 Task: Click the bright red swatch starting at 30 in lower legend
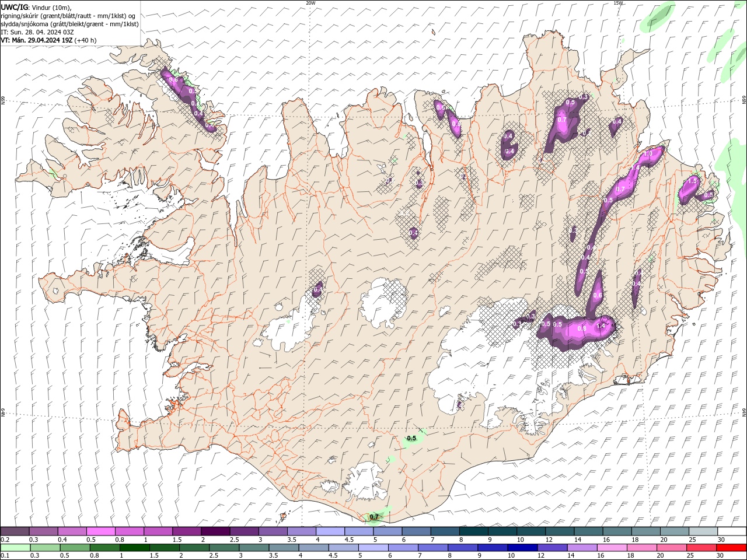(x=731, y=548)
